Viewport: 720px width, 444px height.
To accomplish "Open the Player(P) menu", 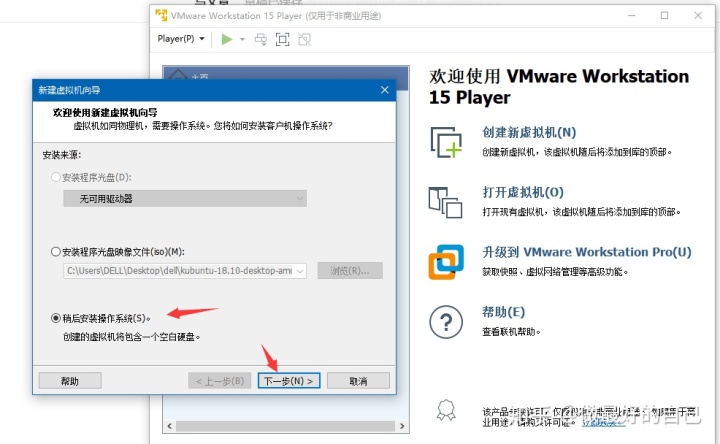I will pos(181,39).
